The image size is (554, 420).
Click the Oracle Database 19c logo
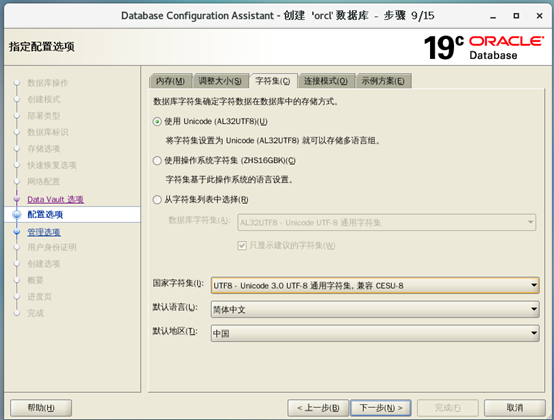(x=484, y=48)
